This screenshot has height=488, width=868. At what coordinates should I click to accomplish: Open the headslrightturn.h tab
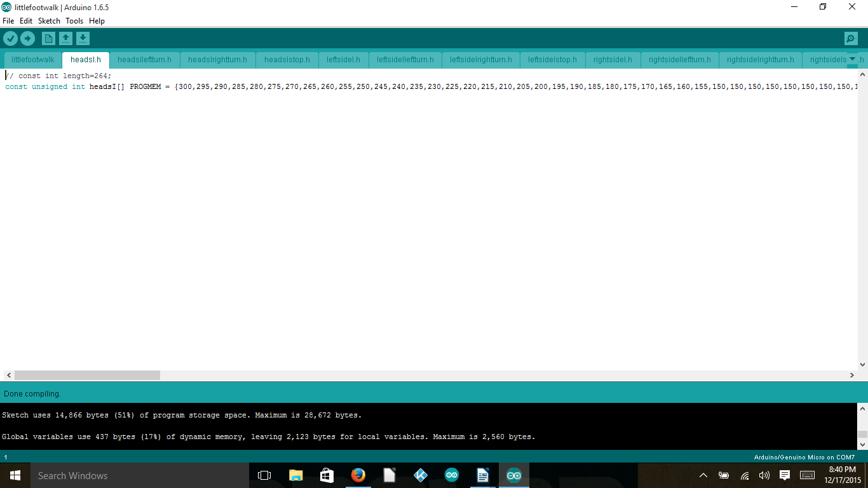pos(218,60)
